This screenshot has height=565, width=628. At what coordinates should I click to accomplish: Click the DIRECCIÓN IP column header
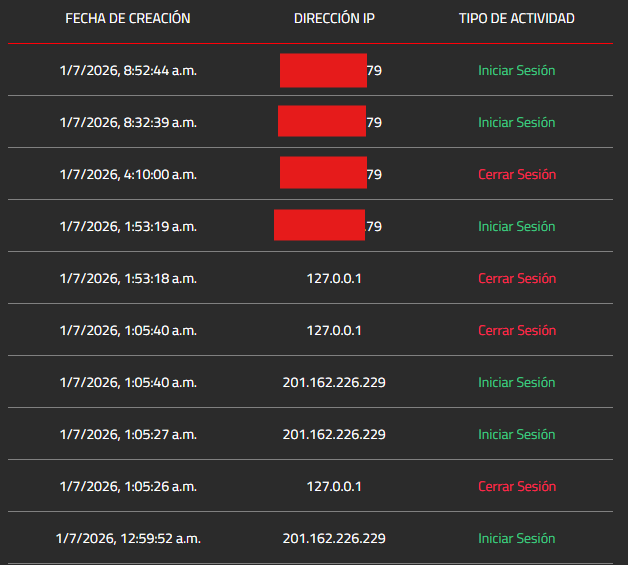[334, 18]
